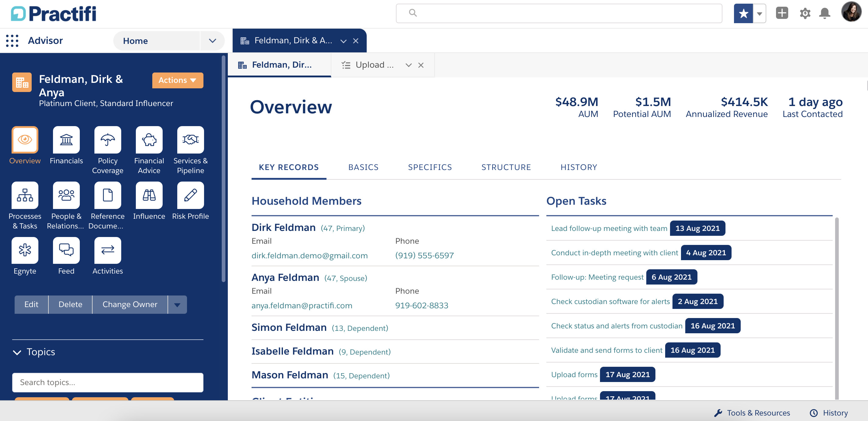Open Services & Pipeline from the sidebar
This screenshot has width=868, height=421.
coord(190,139)
